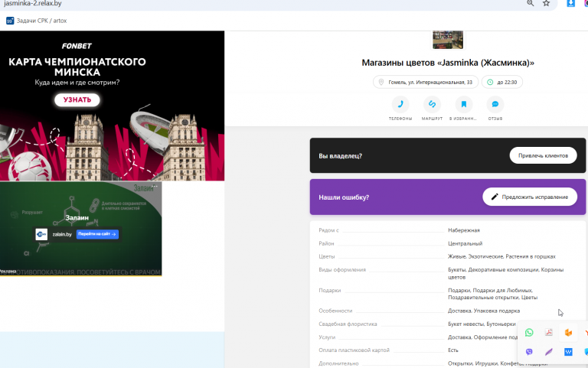588x368 pixels.
Task: Add to favorites with bookmark icon
Action: (463, 105)
